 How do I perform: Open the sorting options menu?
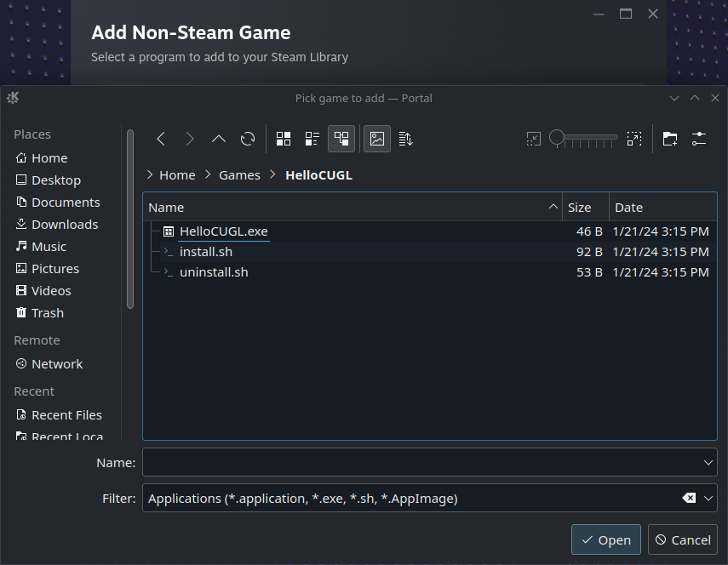pyautogui.click(x=405, y=139)
